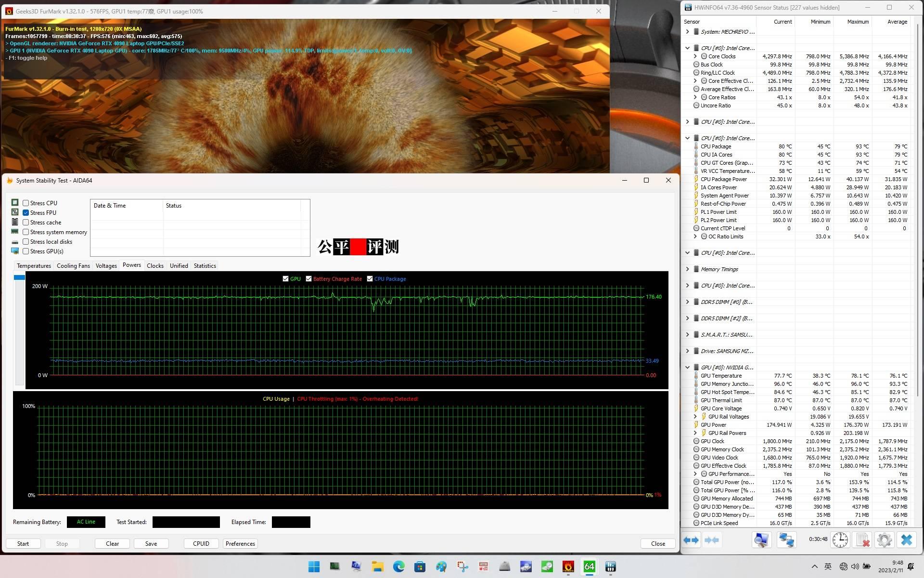Click HWiNFO logging sheet red X icon
The width and height of the screenshot is (924, 578).
coord(862,540)
